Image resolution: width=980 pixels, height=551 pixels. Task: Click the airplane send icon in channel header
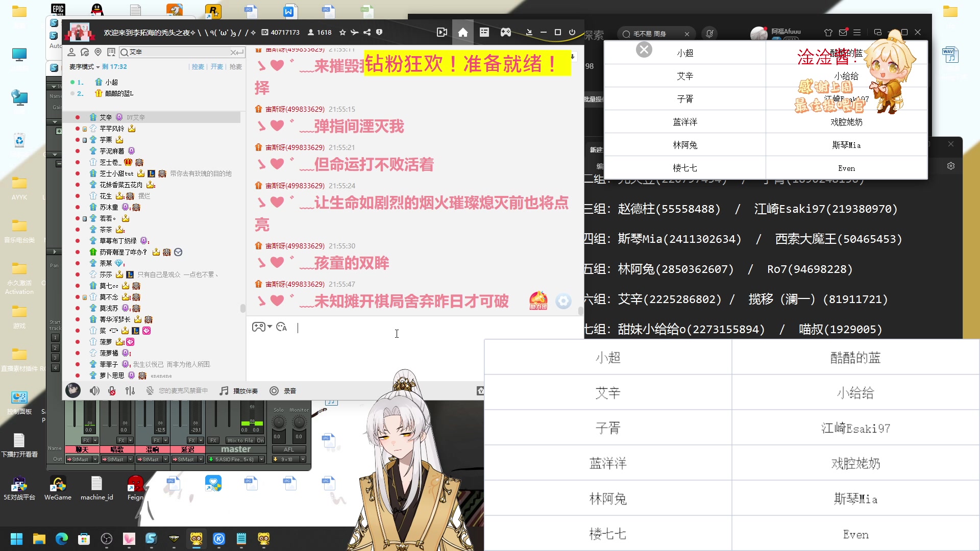click(355, 32)
